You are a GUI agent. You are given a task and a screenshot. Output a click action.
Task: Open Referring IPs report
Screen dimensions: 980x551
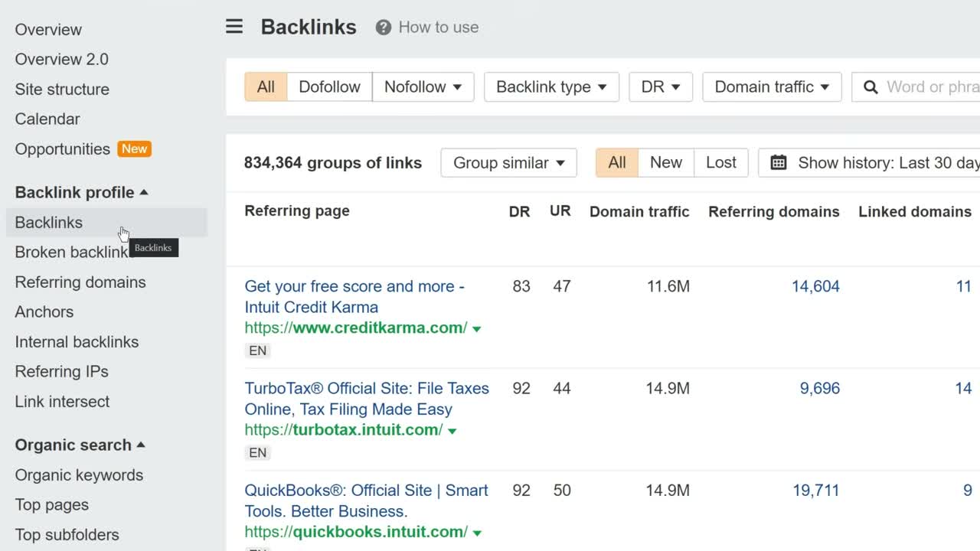coord(62,372)
